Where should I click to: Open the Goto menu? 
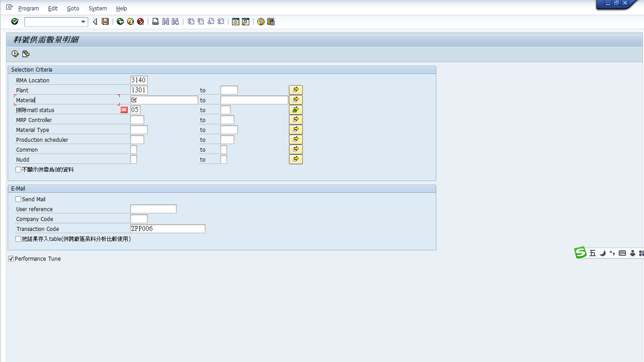coord(73,9)
